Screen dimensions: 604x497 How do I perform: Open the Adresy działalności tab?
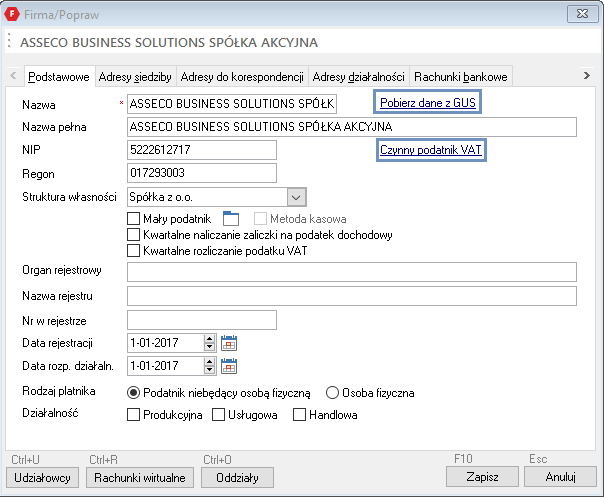(x=359, y=77)
